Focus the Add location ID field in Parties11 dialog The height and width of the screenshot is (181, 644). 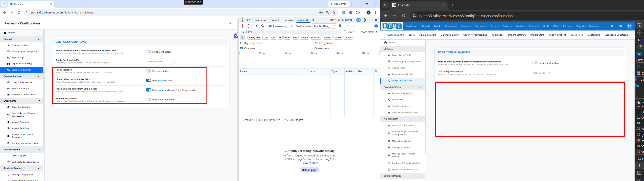point(160,62)
